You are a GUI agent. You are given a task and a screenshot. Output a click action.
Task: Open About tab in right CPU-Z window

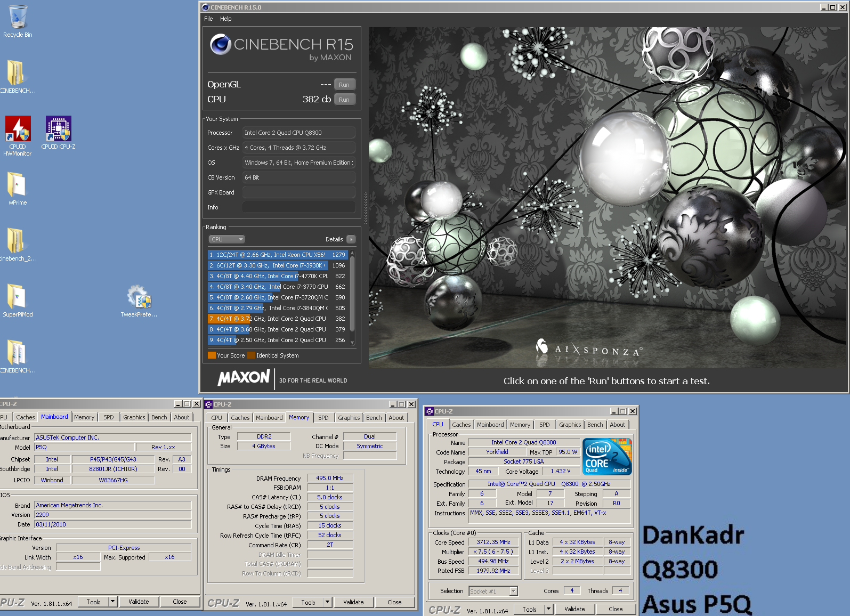pos(618,425)
